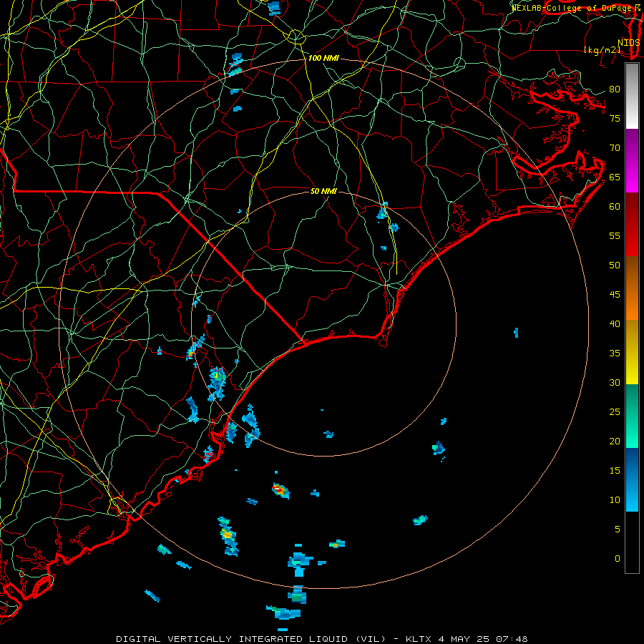644x644 pixels.
Task: Click the 0 value on the color scale
Action: click(x=618, y=559)
